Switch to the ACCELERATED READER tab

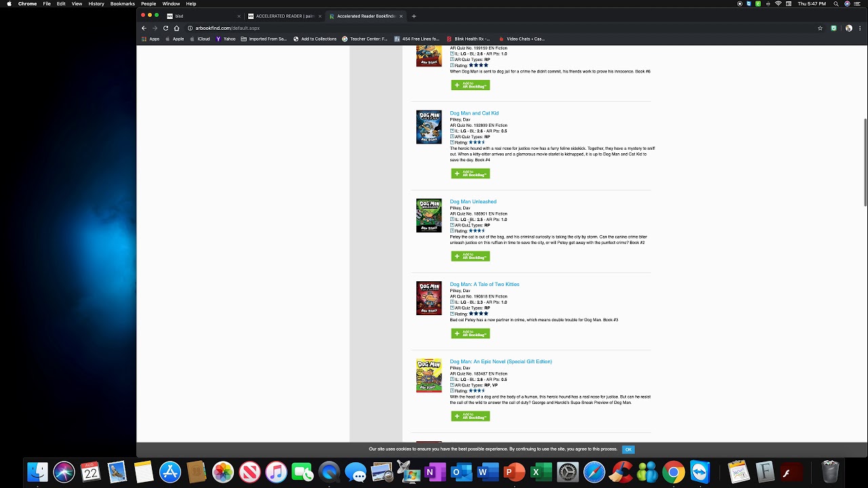tap(285, 16)
